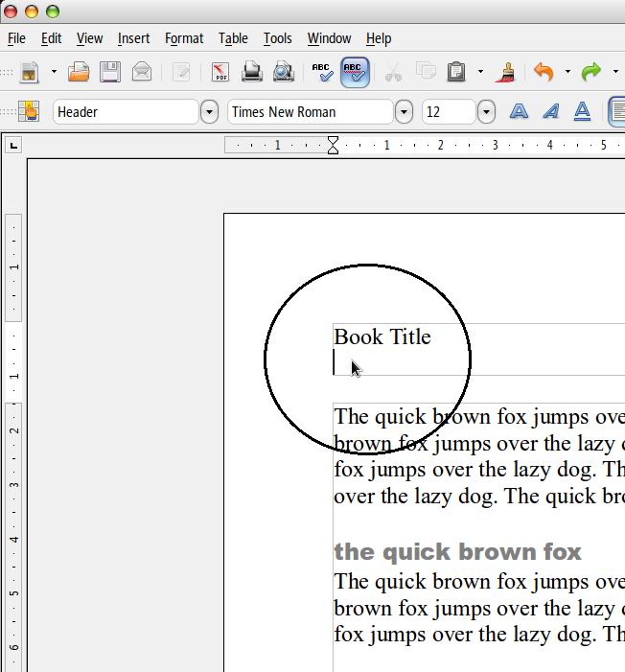
Task: Click the Paste clipboard icon
Action: coord(457,72)
